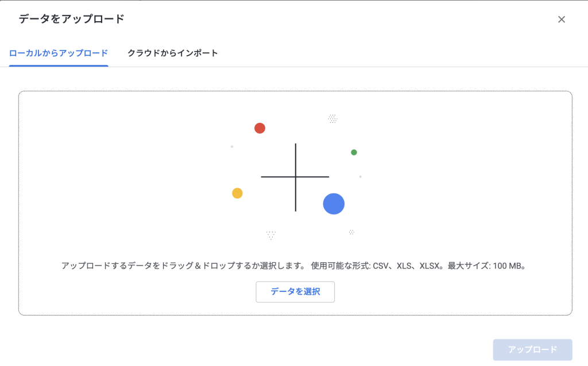This screenshot has width=588, height=366.
Task: Click empty space inside the dashed drop zone
Action: point(115,172)
